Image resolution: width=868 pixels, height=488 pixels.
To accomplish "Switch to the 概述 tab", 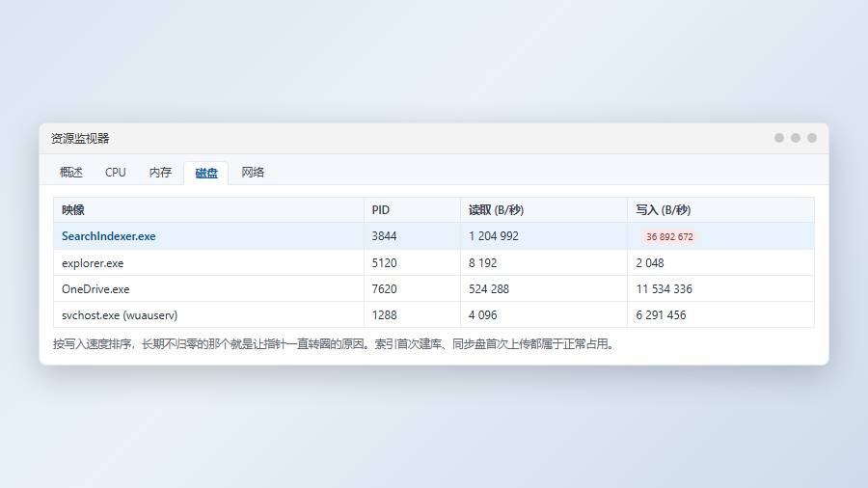I will coord(70,173).
